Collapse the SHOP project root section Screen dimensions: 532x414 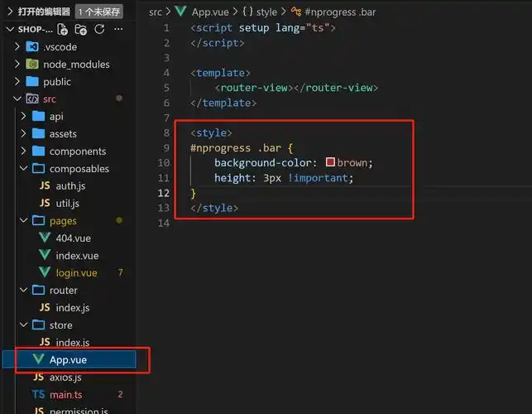(10, 29)
